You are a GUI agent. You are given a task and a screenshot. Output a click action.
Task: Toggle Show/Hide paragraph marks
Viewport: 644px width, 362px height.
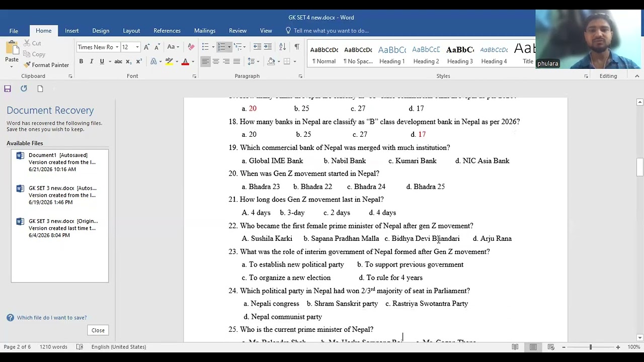[x=297, y=47]
